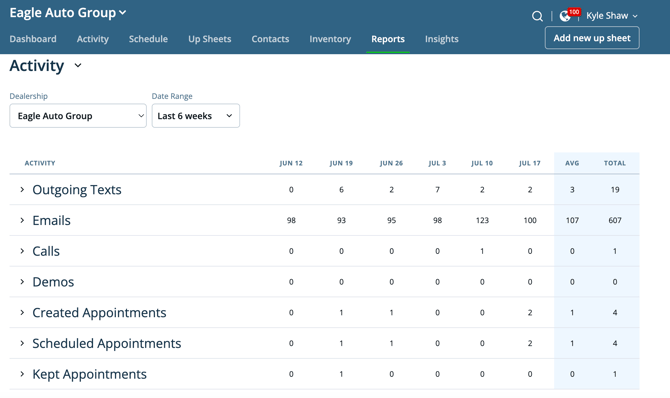Open the Up Sheets tab
The width and height of the screenshot is (670, 398).
point(210,39)
